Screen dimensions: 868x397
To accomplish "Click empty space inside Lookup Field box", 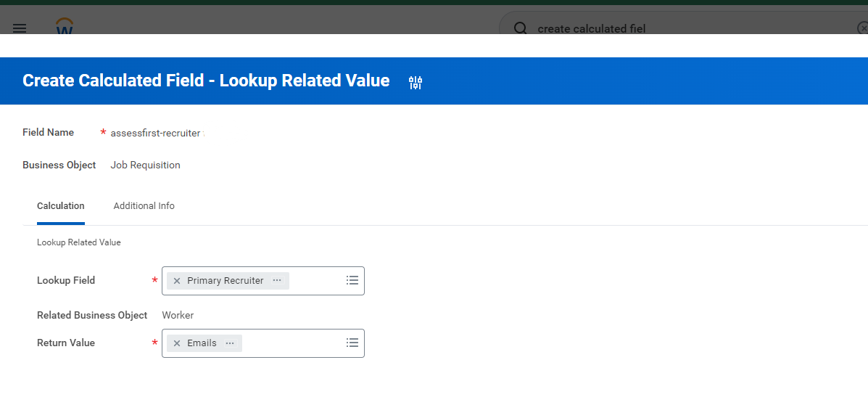I will (315, 281).
